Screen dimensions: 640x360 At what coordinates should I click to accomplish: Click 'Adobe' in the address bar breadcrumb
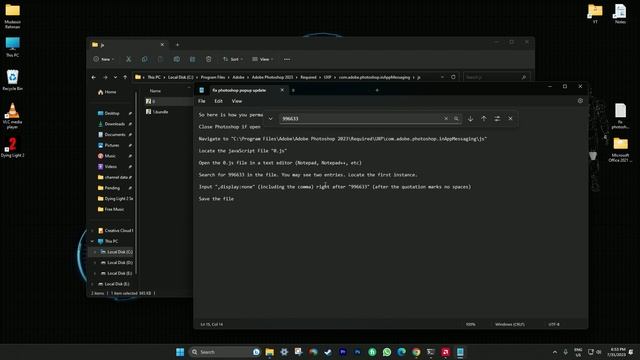[238, 77]
